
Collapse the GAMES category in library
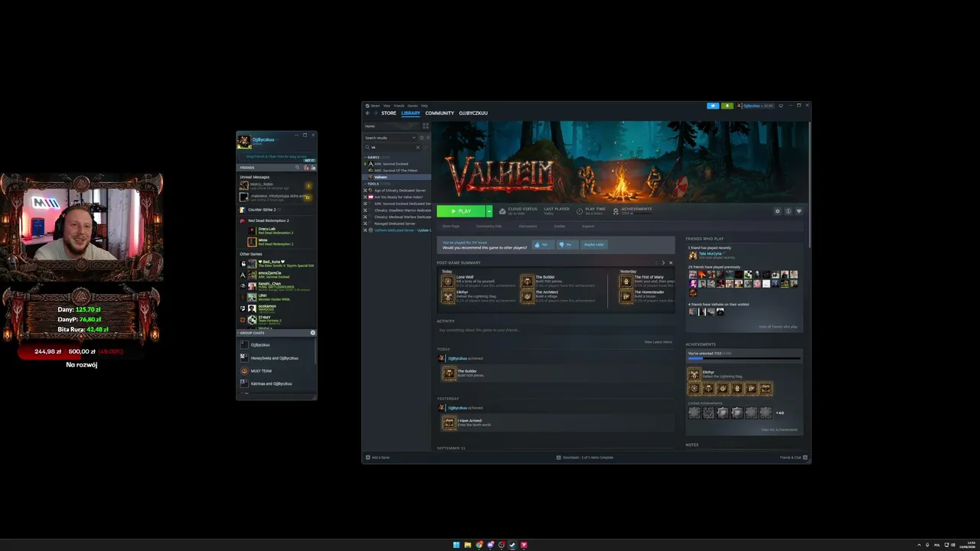(x=365, y=158)
